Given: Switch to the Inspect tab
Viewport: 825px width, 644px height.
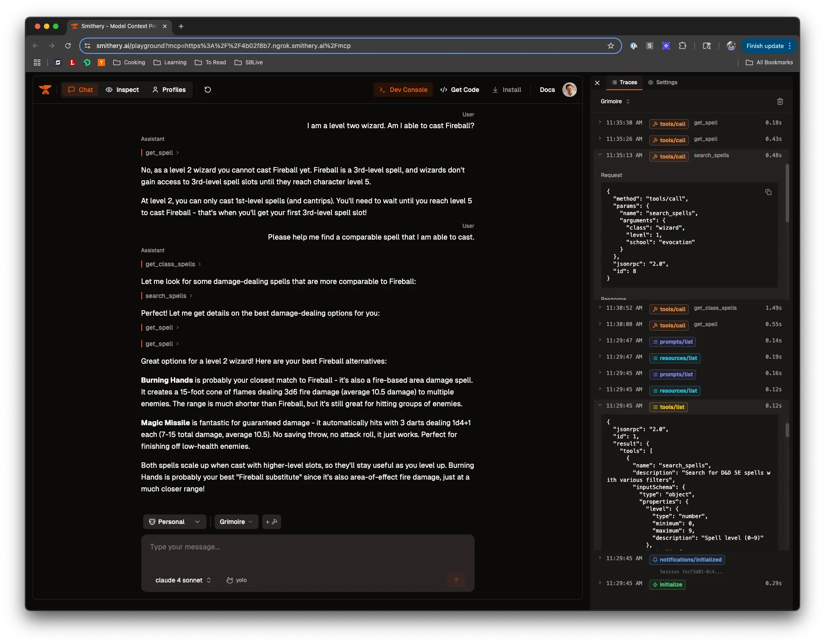Looking at the screenshot, I should (122, 90).
